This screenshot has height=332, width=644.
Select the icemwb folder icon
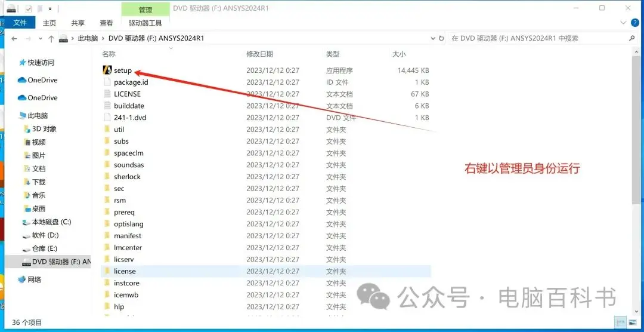click(107, 295)
